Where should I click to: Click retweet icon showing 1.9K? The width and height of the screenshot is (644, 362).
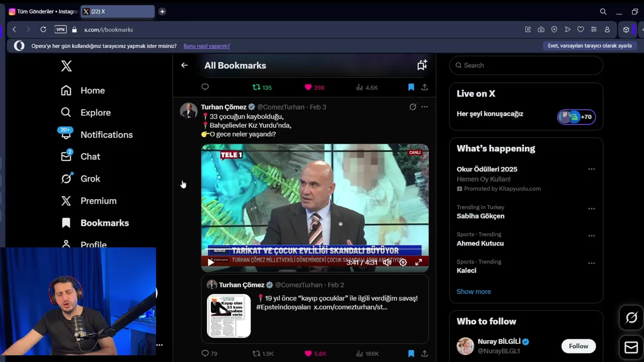pos(263,353)
